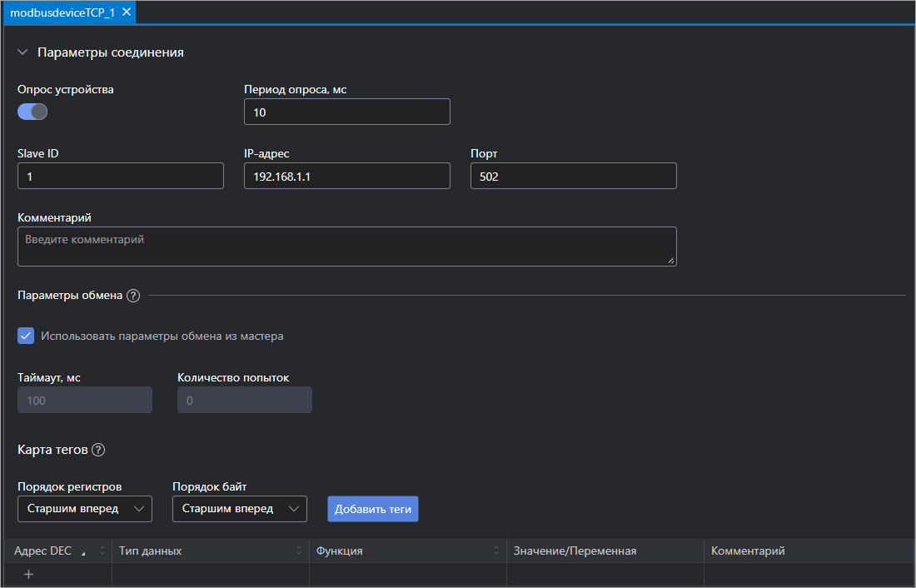Click the Добавить теги button
Screen dimensions: 916x588
click(x=373, y=509)
